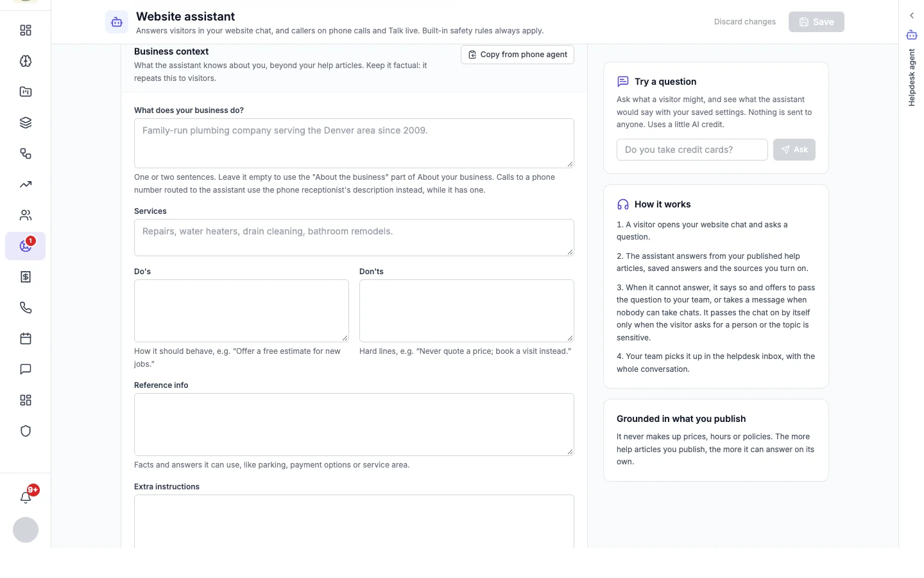
Task: Click the robot icon beside Website assistant title
Action: tap(117, 22)
